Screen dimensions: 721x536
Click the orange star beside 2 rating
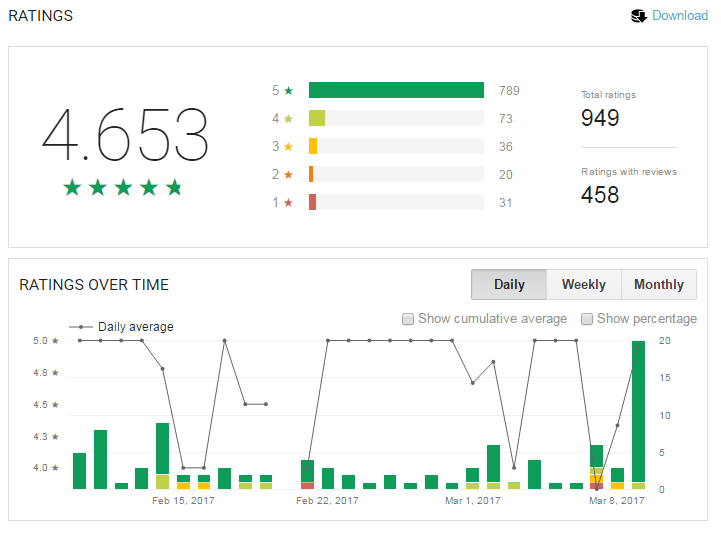289,174
